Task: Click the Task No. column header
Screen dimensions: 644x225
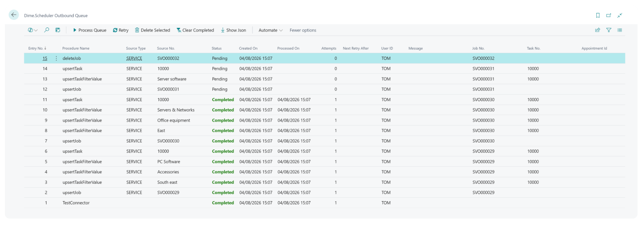Action: coord(534,48)
